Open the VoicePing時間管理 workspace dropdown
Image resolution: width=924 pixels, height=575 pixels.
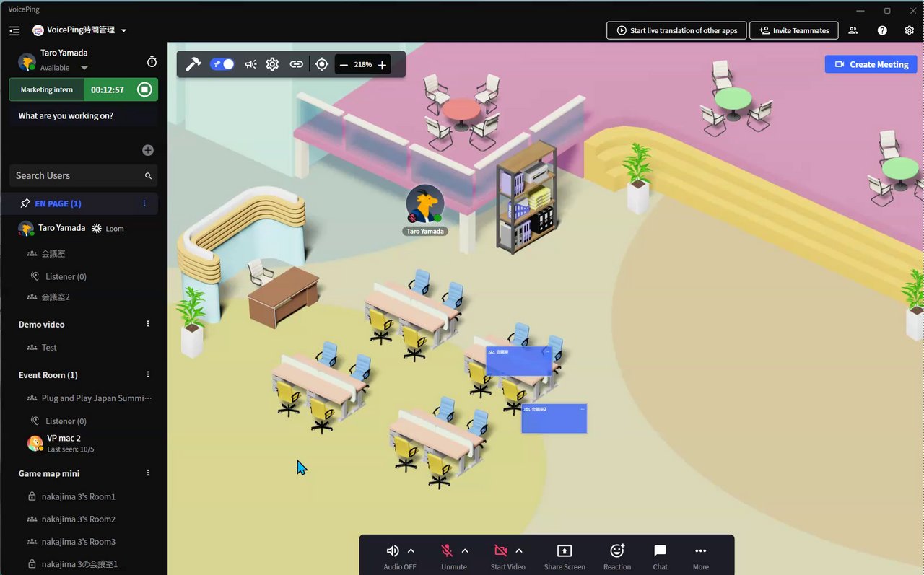80,30
